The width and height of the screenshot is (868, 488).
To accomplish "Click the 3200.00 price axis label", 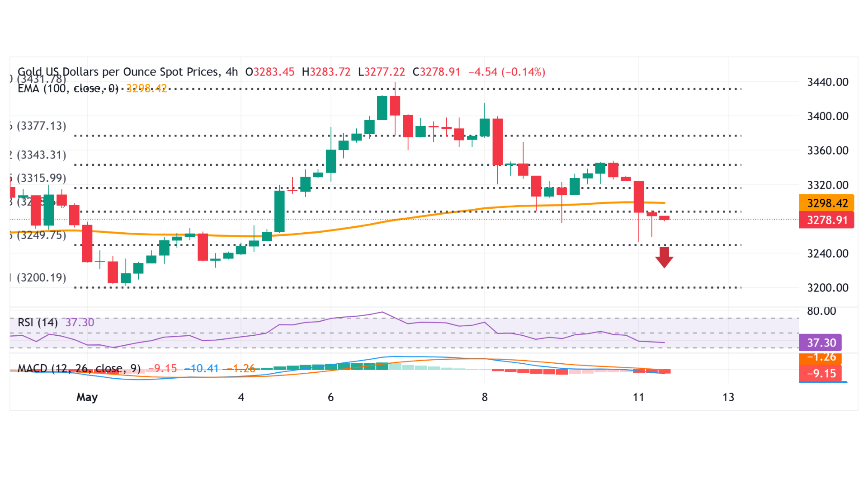I will point(828,288).
